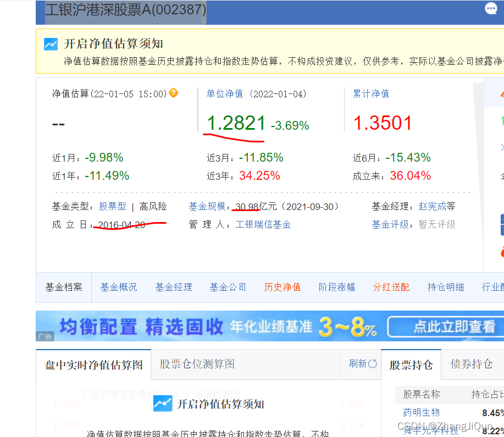This screenshot has height=437, width=504.
Task: Switch to 股票仓位测算图 tab
Action: [x=197, y=364]
